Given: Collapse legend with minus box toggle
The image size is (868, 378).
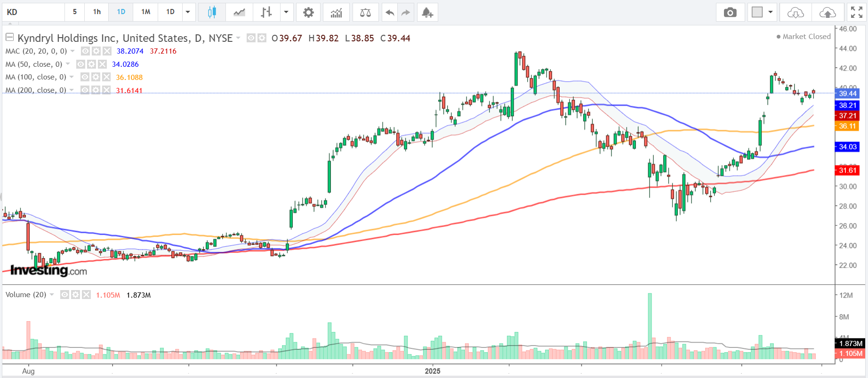Looking at the screenshot, I should click(9, 37).
